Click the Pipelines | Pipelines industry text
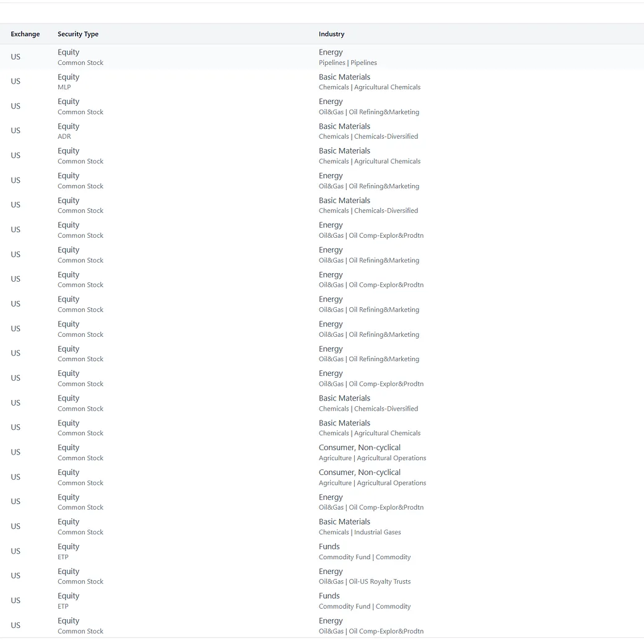The width and height of the screenshot is (644, 644). click(347, 63)
